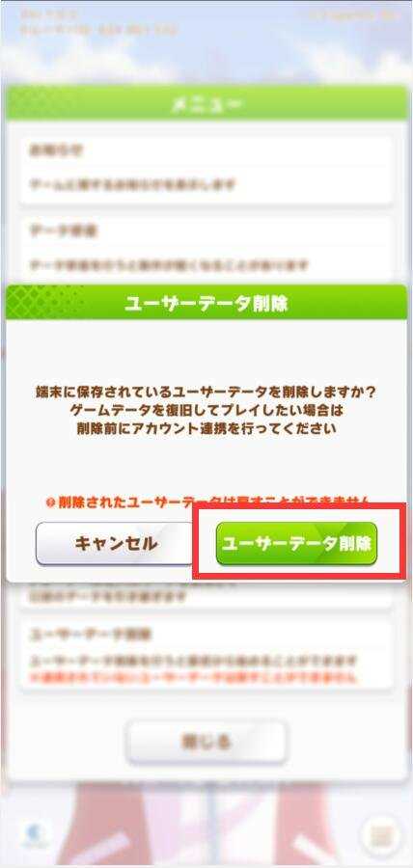Click the ユーザーデータ削除 dialog title bar

[x=206, y=303]
